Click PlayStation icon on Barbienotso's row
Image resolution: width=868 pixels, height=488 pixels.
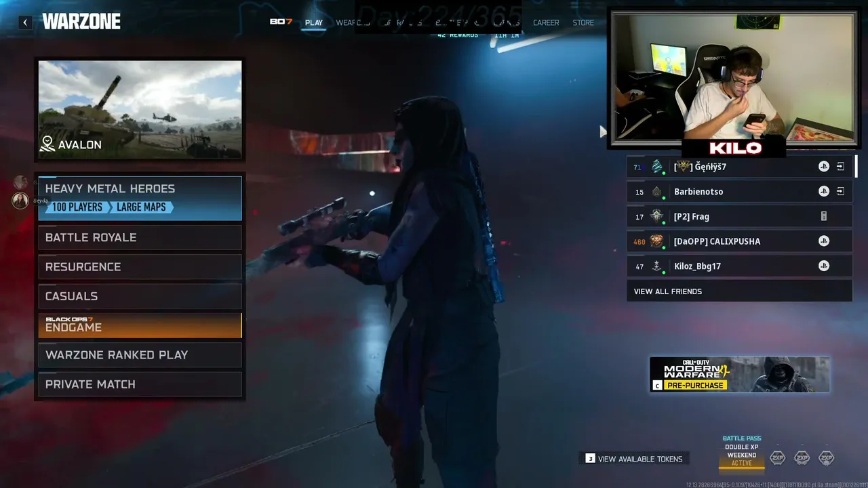[x=823, y=192]
